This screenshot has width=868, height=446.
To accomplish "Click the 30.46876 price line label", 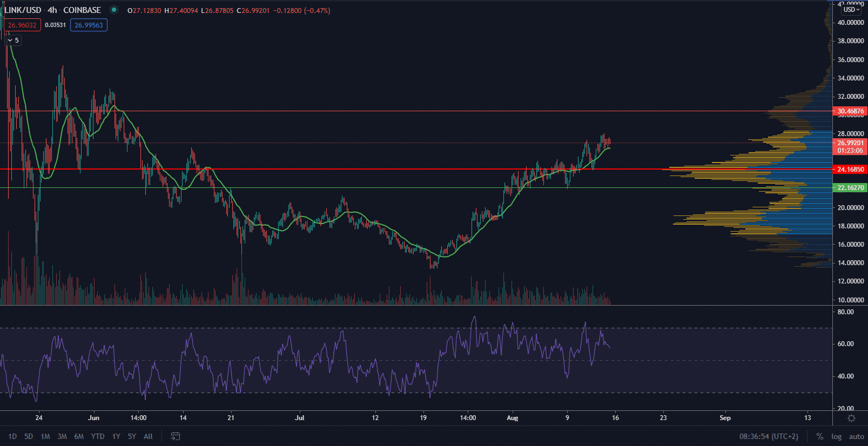I will 850,111.
